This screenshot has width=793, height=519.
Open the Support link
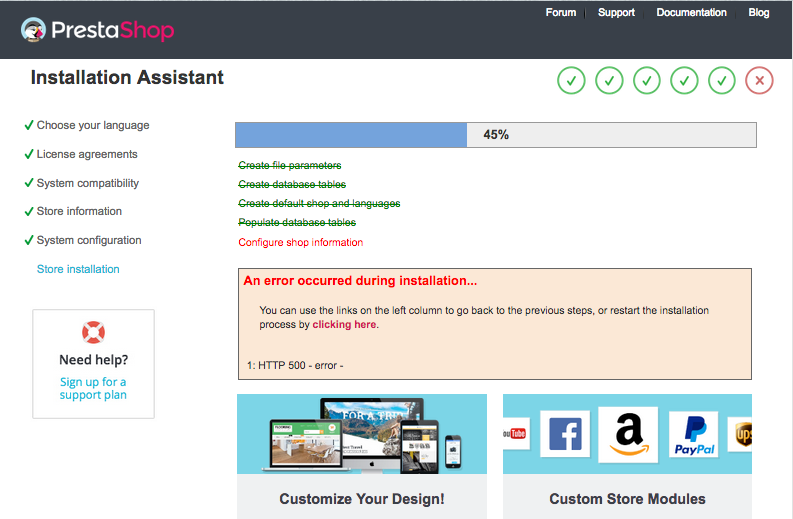click(x=616, y=13)
